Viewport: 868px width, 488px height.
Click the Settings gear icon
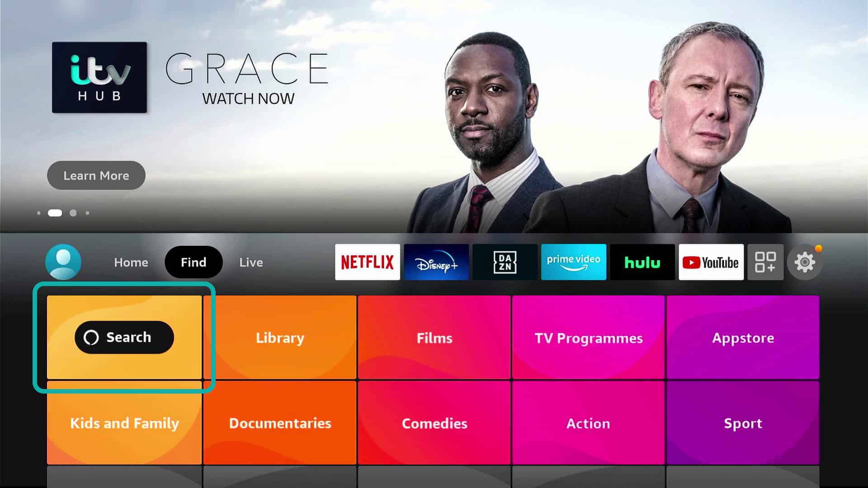806,262
